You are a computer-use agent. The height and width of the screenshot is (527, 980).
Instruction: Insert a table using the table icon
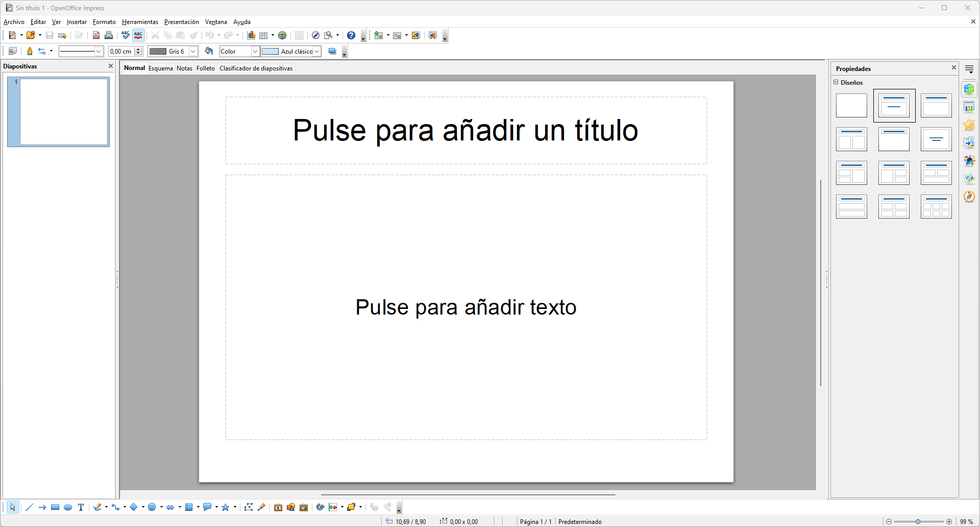pos(263,35)
